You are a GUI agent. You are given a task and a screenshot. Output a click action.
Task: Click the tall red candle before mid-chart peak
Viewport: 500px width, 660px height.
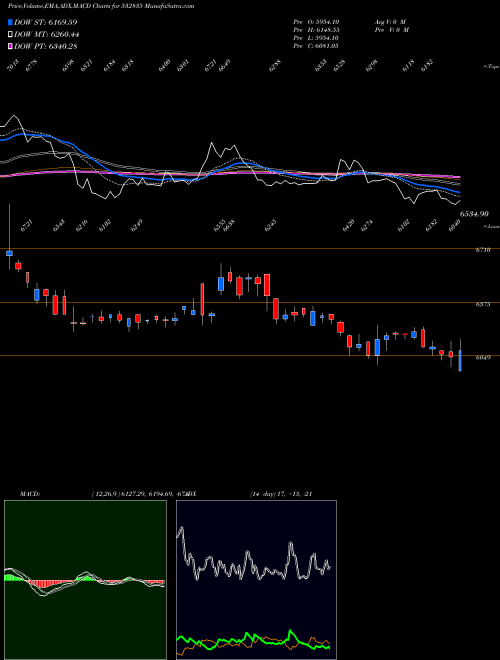pyautogui.click(x=202, y=299)
